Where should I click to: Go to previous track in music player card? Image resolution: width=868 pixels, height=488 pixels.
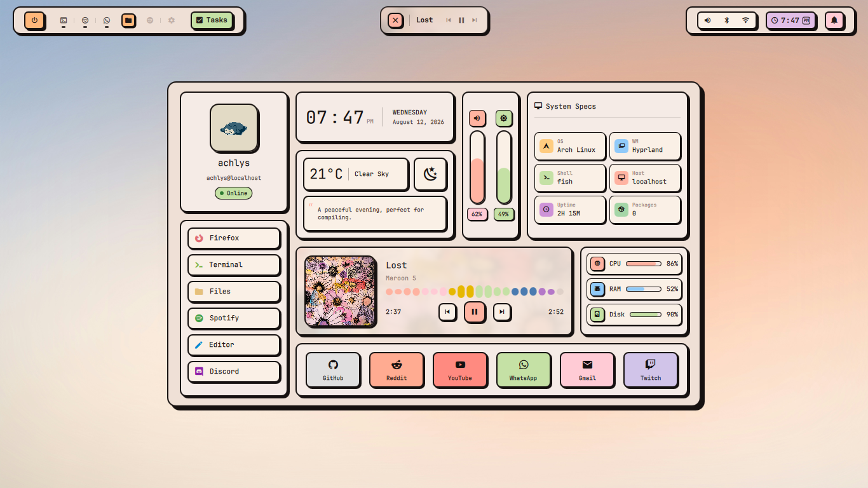447,312
